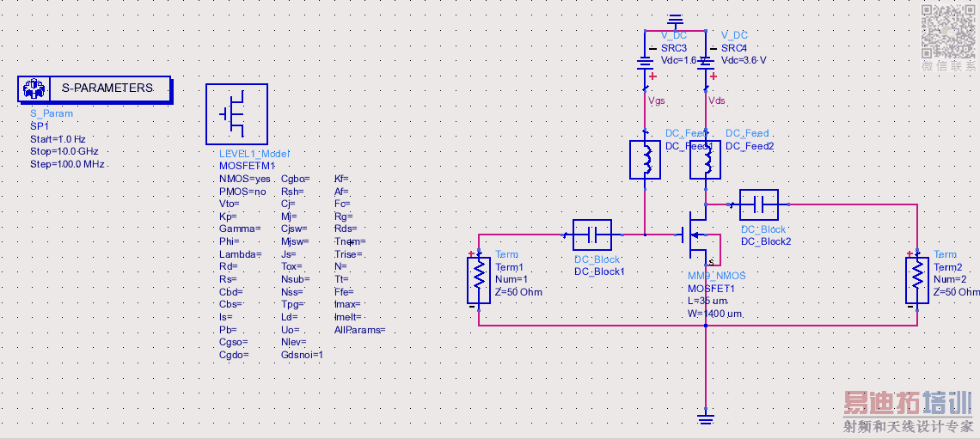Select the Term1 resistor termination symbol
This screenshot has width=980, height=439.
point(479,281)
